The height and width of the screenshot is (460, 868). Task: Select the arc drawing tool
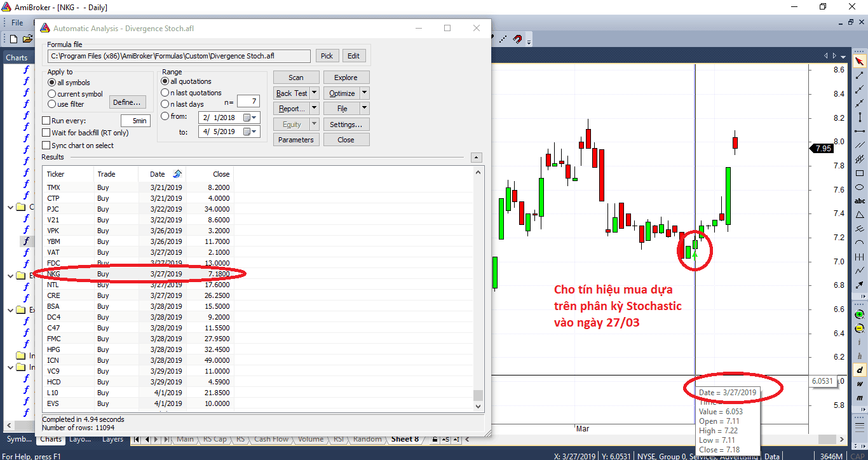point(860,243)
